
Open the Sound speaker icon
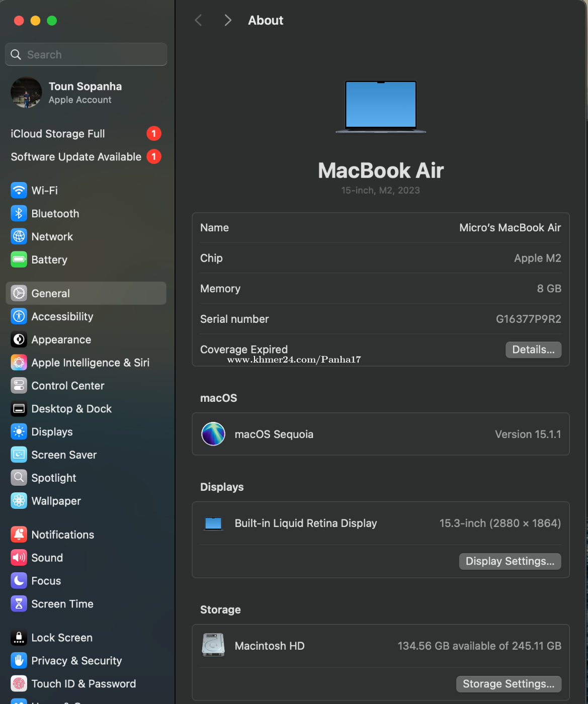[x=19, y=558]
